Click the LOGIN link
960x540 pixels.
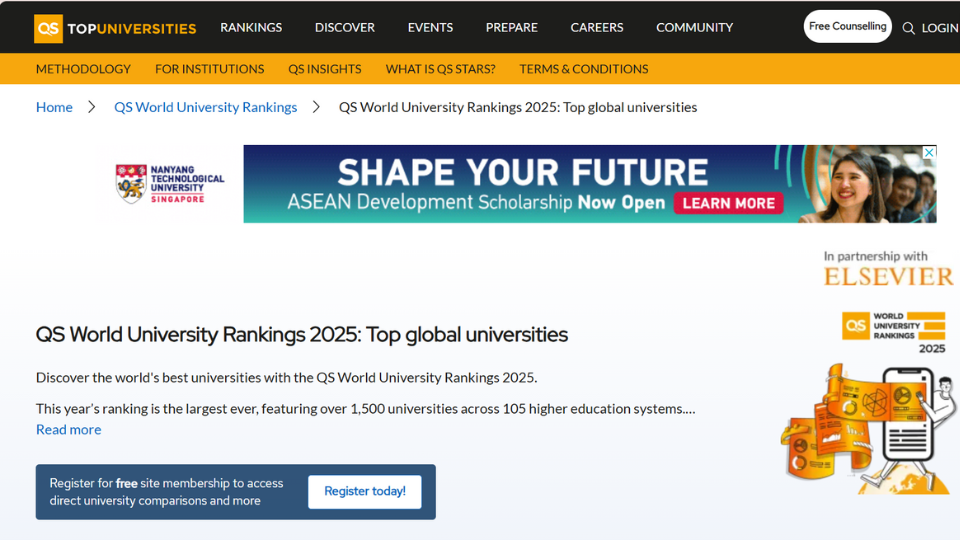click(939, 28)
